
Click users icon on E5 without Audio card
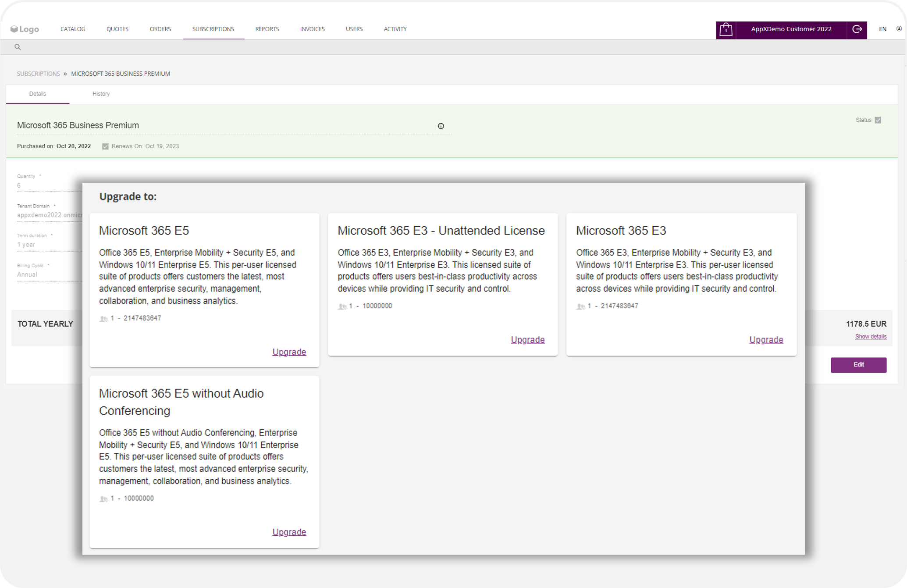tap(103, 499)
